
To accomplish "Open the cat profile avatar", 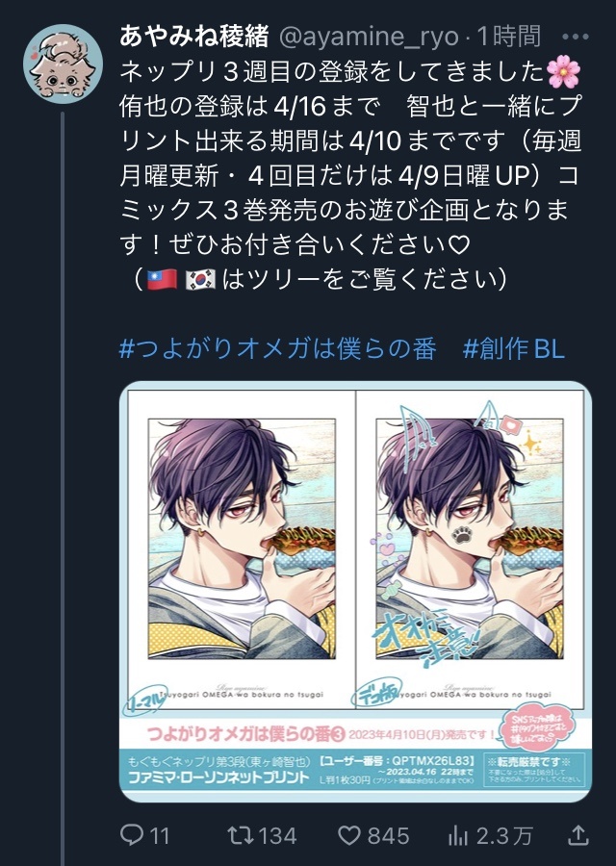I will pos(63,64).
